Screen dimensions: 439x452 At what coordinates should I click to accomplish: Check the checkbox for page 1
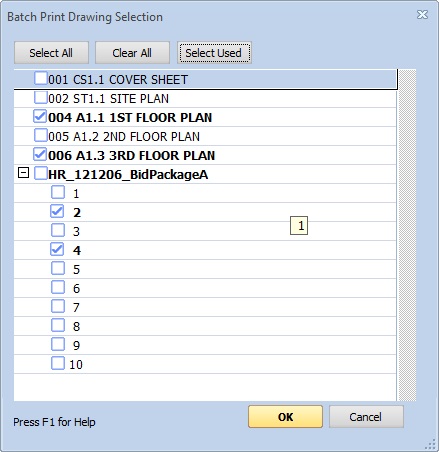[x=58, y=192]
